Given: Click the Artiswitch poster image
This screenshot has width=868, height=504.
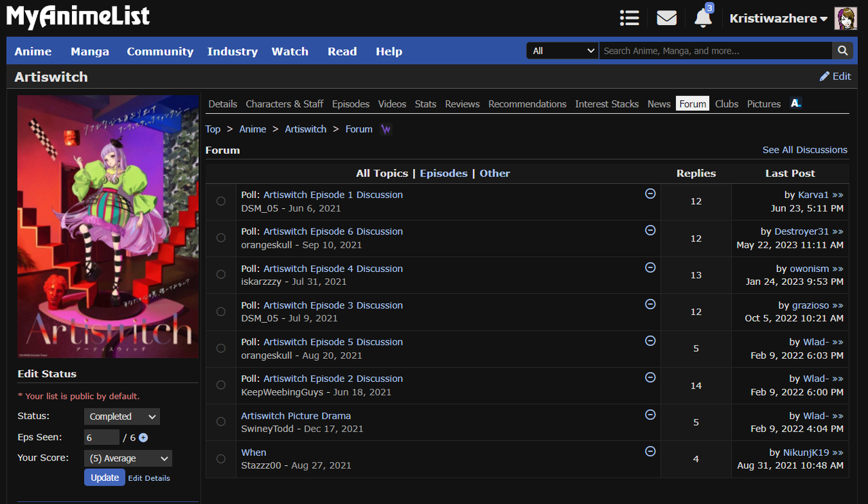Looking at the screenshot, I should 108,227.
